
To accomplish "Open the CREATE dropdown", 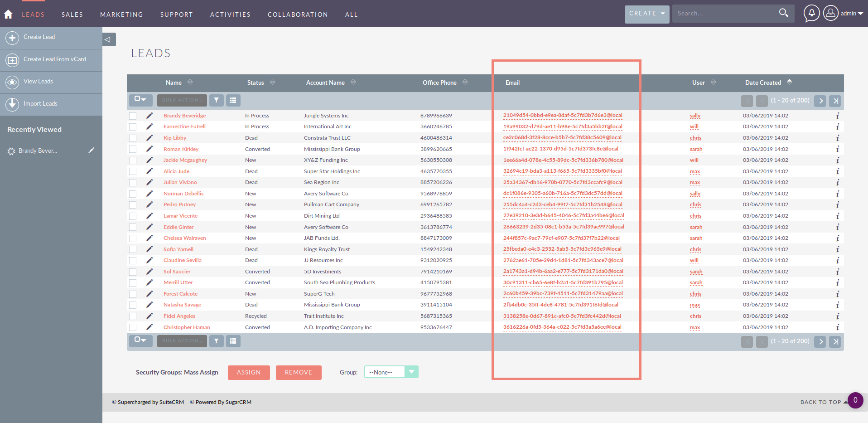I will click(x=646, y=14).
